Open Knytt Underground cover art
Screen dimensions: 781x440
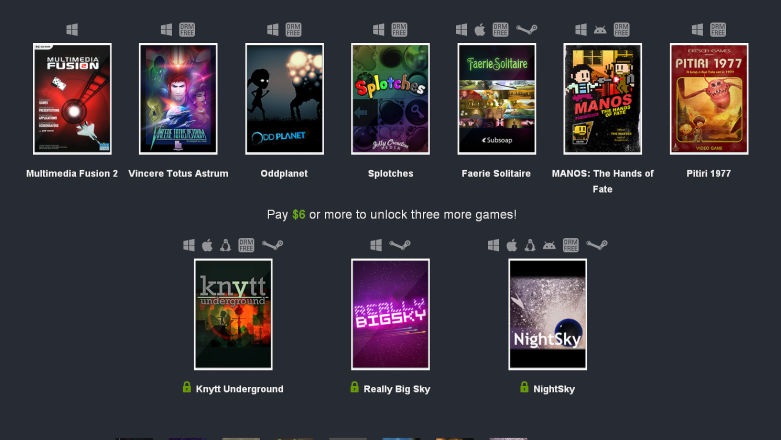point(233,314)
